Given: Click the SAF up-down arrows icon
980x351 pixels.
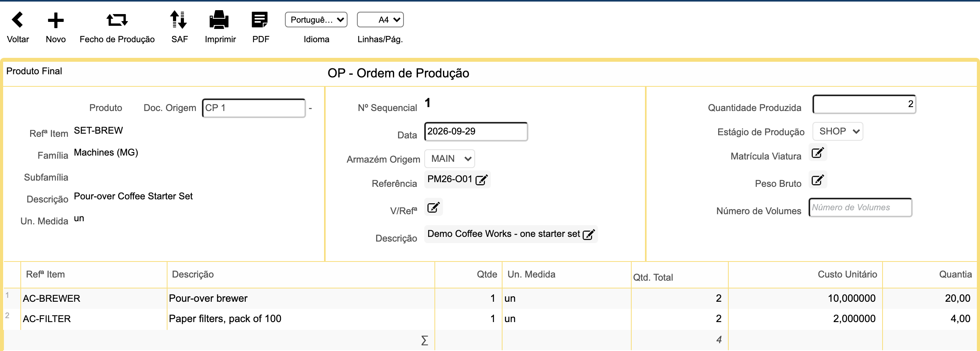Looking at the screenshot, I should [179, 20].
